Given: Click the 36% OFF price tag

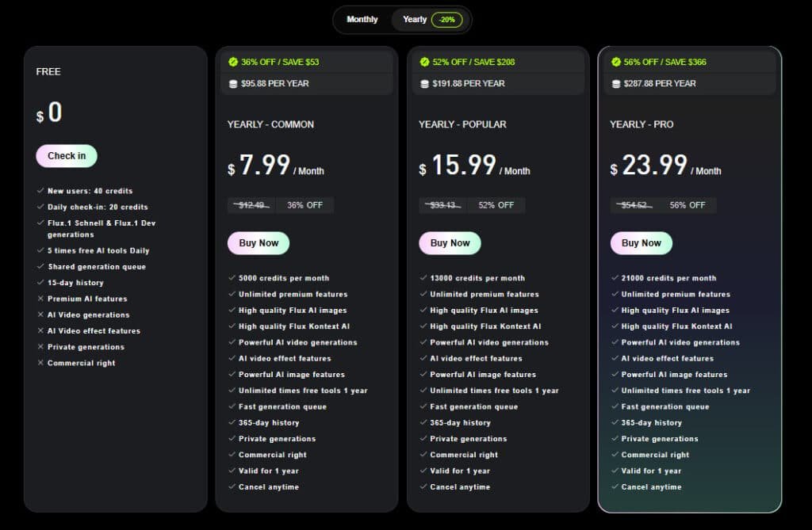Looking at the screenshot, I should coord(304,205).
